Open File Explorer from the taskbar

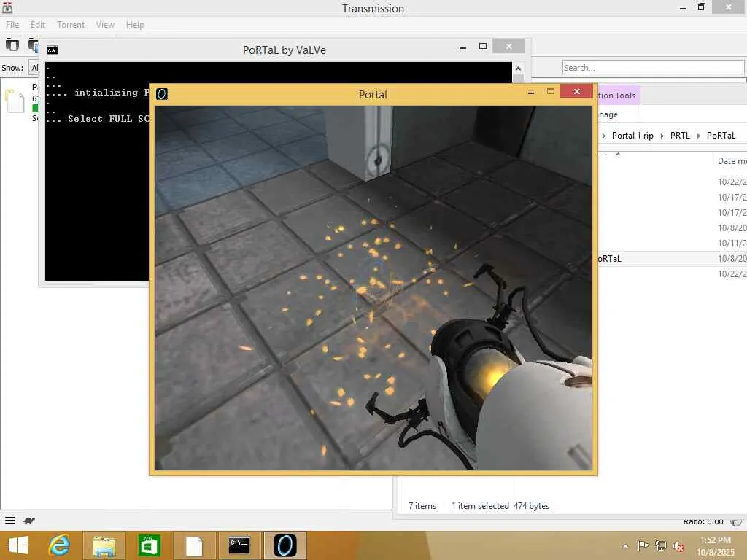point(104,545)
